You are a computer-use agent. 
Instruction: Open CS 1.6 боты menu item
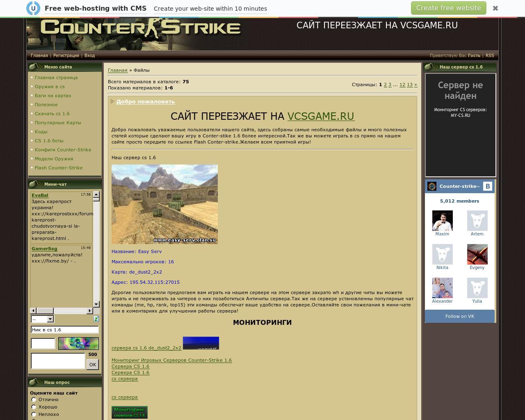tap(49, 141)
